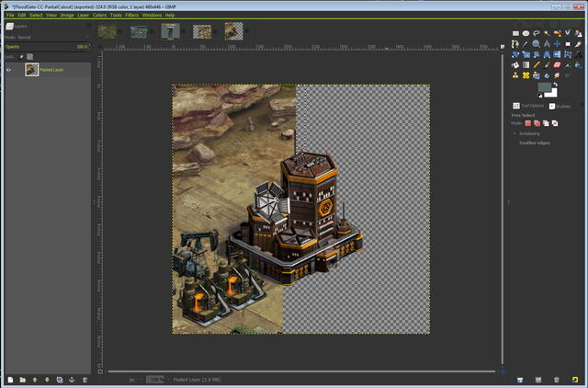Set selection mode to Add
Screen dimensions: 588x388
[x=537, y=123]
